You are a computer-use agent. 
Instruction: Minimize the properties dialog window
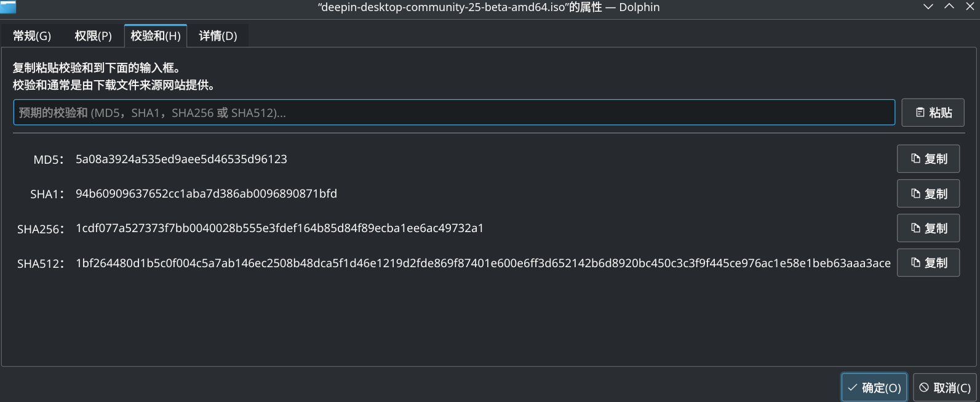(928, 7)
